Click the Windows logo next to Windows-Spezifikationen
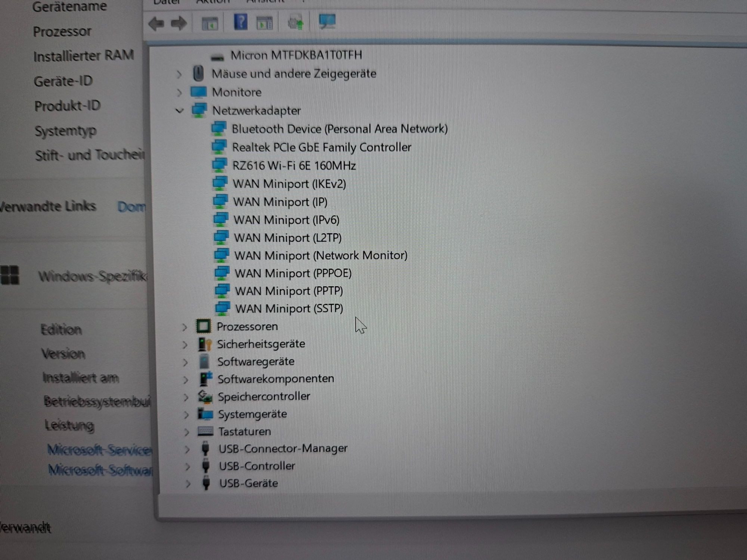 [10, 275]
